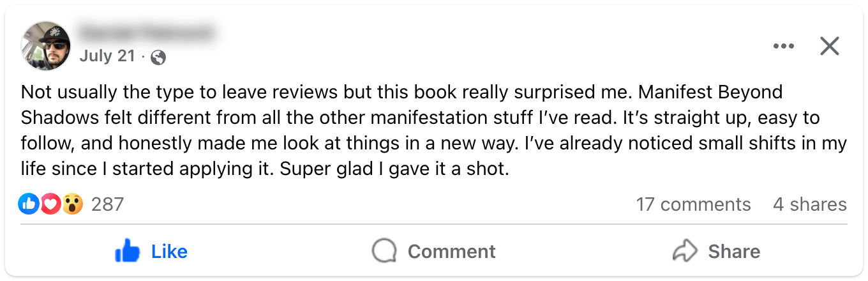This screenshot has width=868, height=281.
Task: Click the arrow icon on Share button
Action: 685,252
